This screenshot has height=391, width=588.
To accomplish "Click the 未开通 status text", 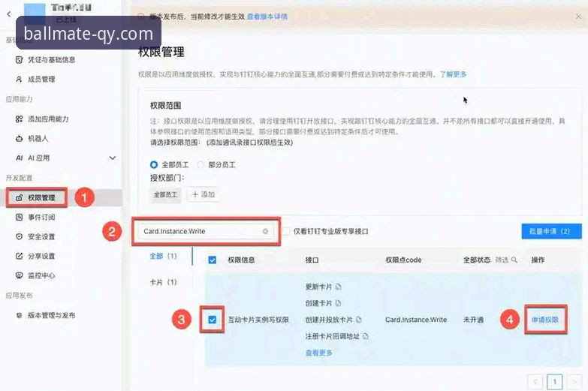I will click(x=473, y=320).
